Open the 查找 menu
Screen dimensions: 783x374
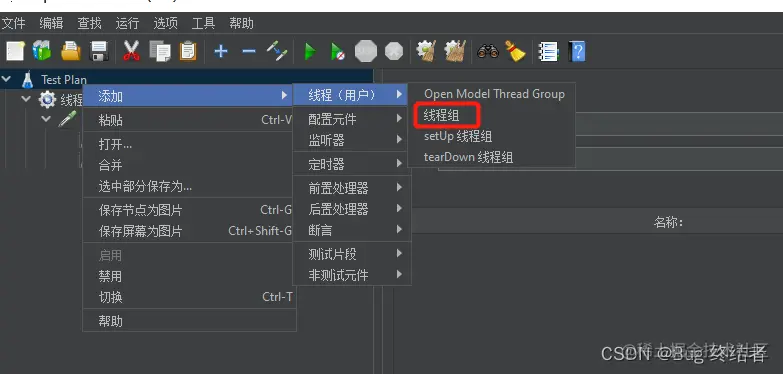point(89,23)
